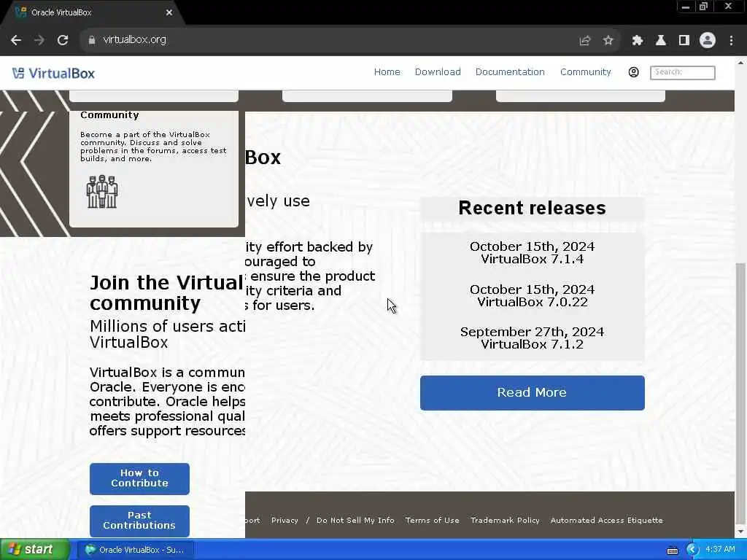Image resolution: width=747 pixels, height=560 pixels.
Task: Open the Community menu item
Action: point(586,72)
